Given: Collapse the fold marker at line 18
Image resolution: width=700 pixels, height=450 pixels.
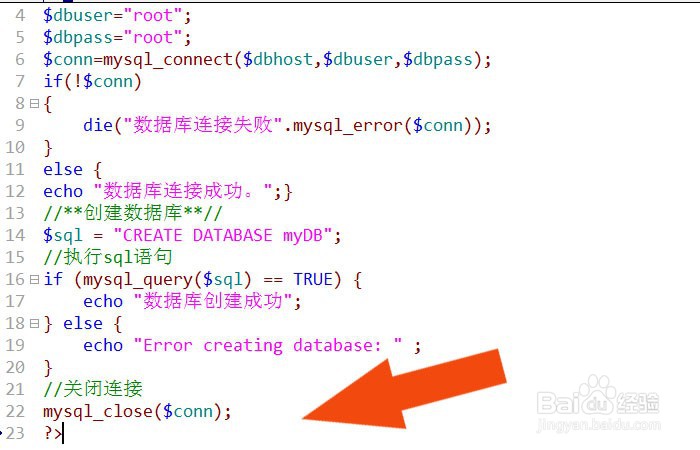Looking at the screenshot, I should (34, 323).
